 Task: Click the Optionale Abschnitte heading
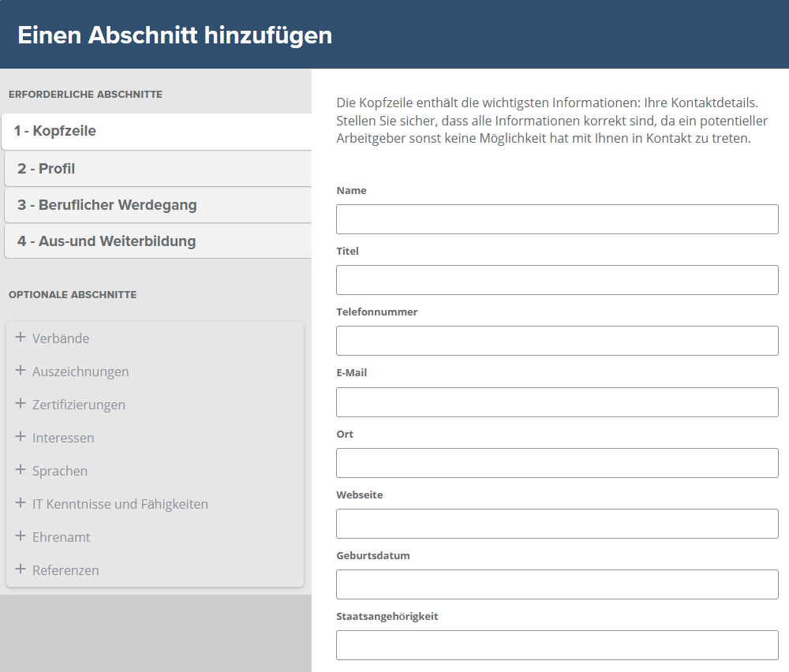(73, 295)
